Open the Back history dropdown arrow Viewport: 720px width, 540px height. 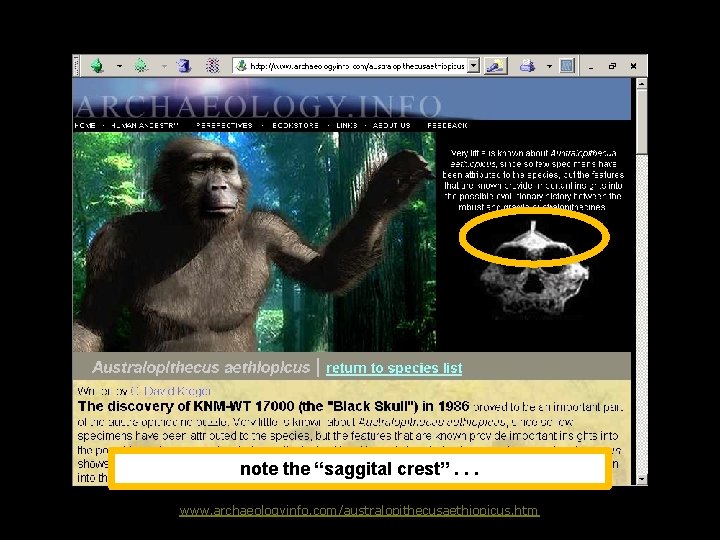click(119, 66)
